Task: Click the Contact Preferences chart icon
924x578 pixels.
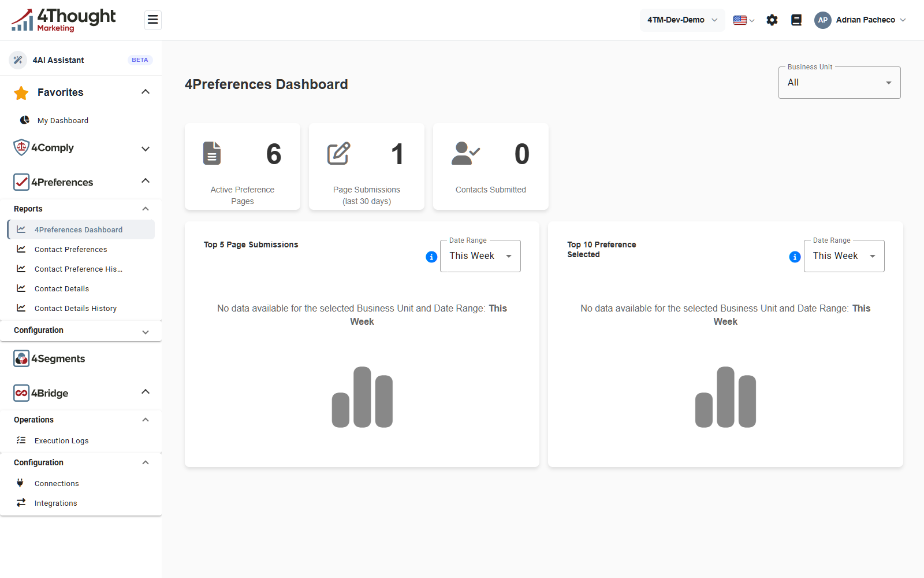Action: click(x=21, y=249)
